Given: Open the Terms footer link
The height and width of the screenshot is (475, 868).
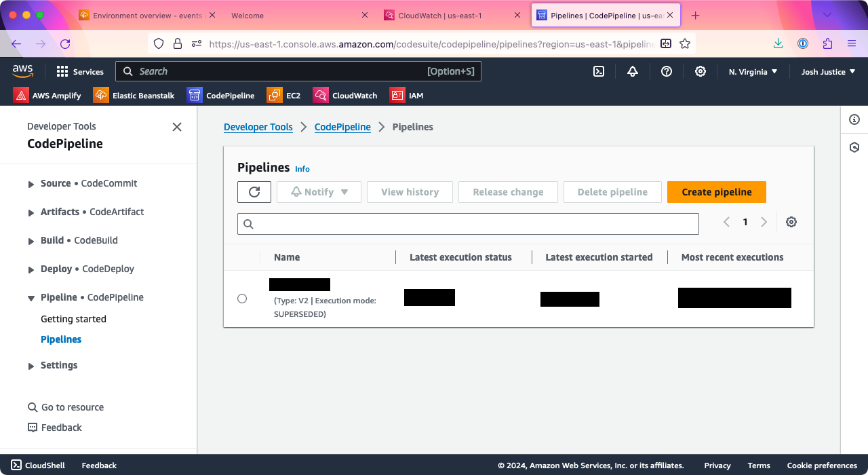Looking at the screenshot, I should click(x=759, y=465).
